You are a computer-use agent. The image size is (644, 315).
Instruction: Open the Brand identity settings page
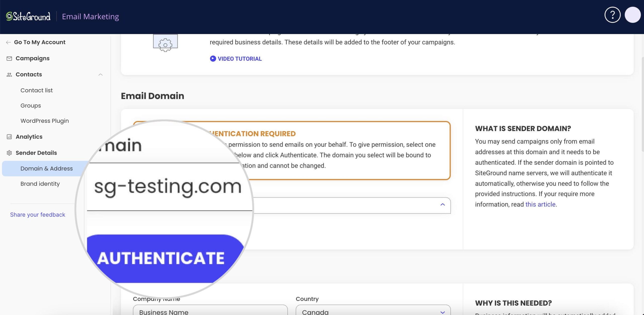(40, 184)
